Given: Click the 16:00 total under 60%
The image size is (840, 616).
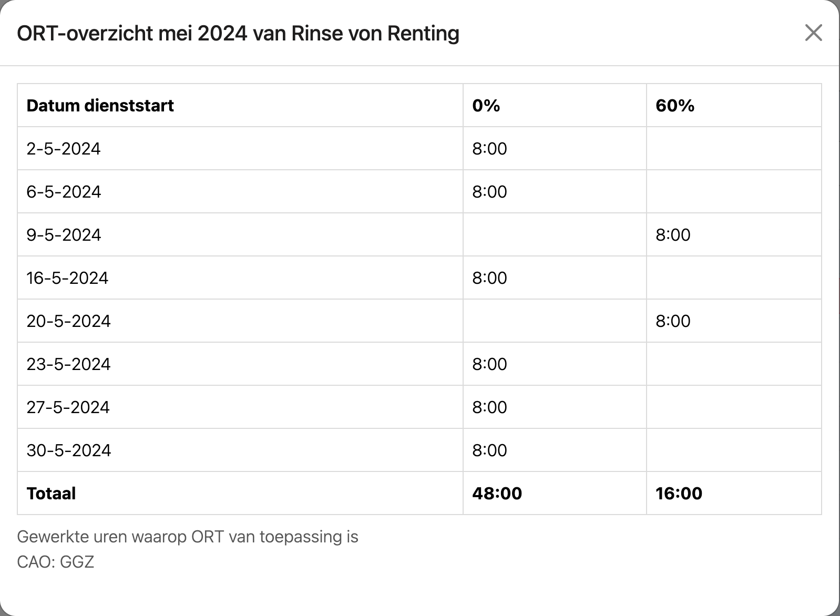Looking at the screenshot, I should [679, 494].
